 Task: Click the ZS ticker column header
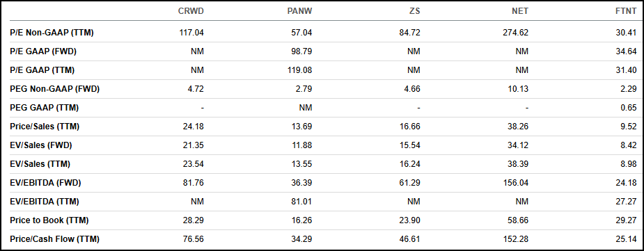tap(415, 11)
